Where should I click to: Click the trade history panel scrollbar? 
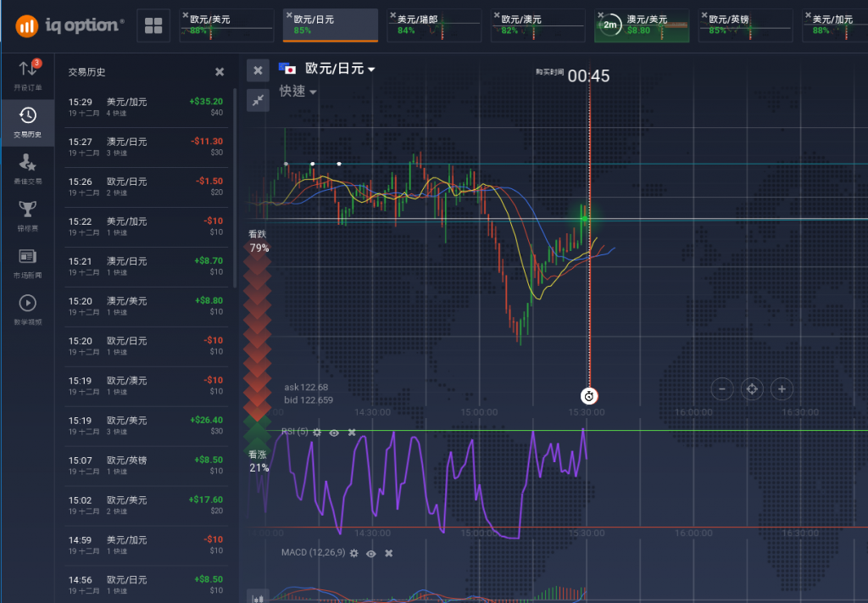tap(235, 187)
